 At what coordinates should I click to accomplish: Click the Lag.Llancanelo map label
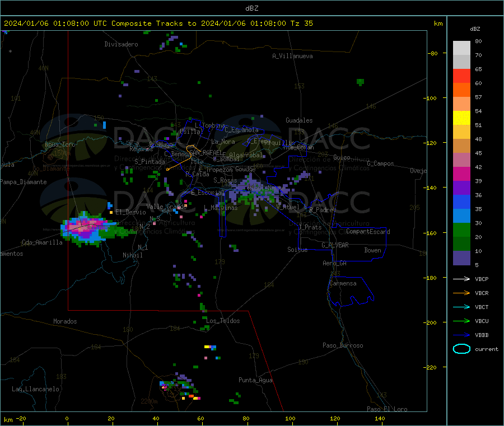(35, 390)
